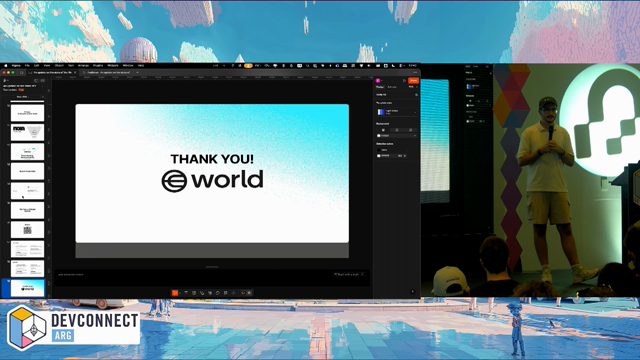The height and width of the screenshot is (360, 640).
Task: Select the Text tool in bottom toolbar
Action: pyautogui.click(x=186, y=292)
